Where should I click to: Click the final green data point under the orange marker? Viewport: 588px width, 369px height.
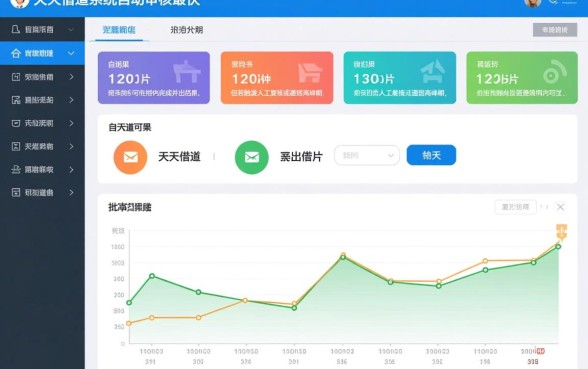[558, 247]
